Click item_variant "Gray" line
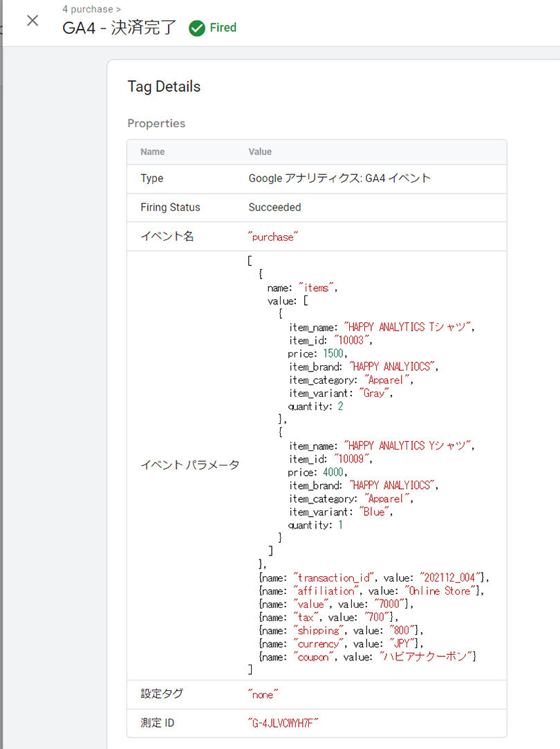 [340, 393]
